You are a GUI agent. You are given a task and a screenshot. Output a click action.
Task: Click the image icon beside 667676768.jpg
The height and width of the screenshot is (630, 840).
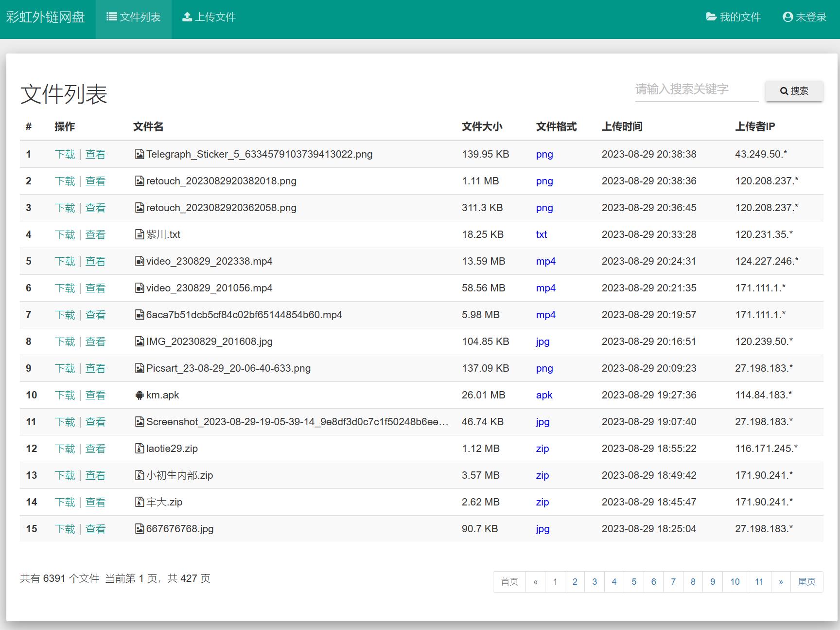coord(140,529)
